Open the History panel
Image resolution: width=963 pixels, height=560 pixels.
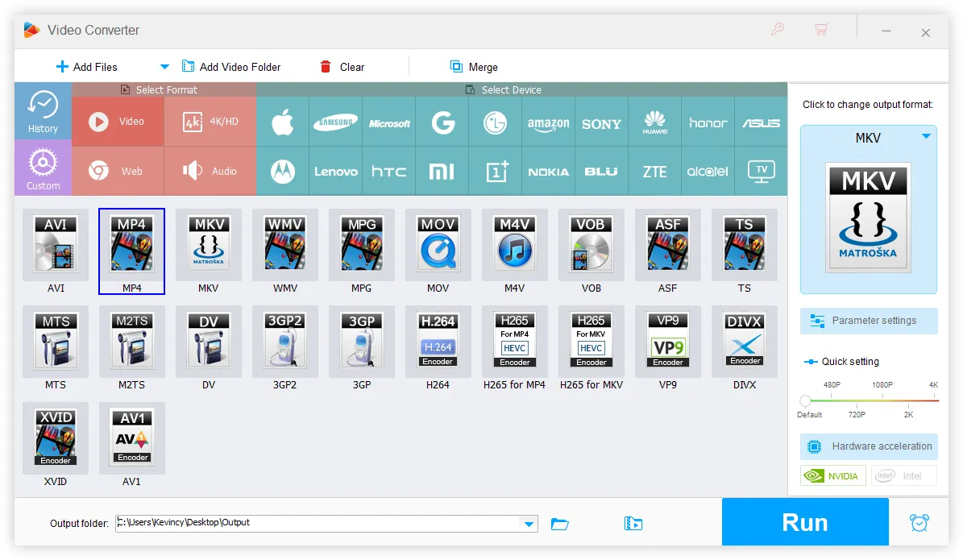pos(42,110)
